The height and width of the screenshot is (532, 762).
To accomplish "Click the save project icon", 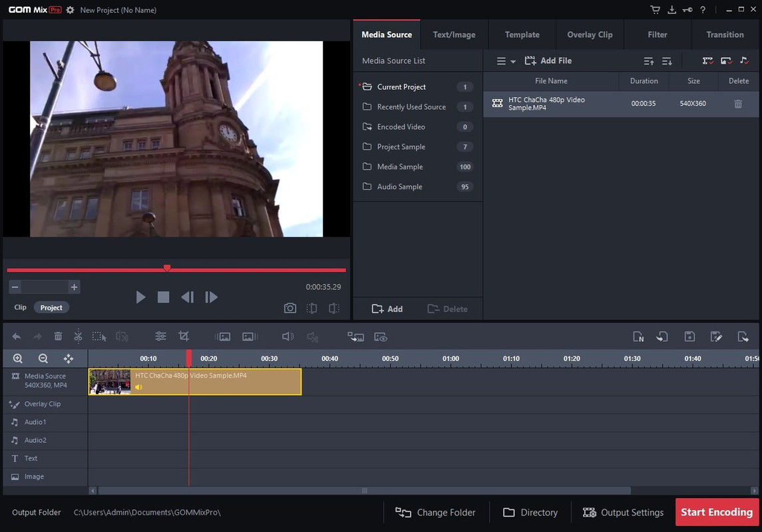I will coord(689,336).
